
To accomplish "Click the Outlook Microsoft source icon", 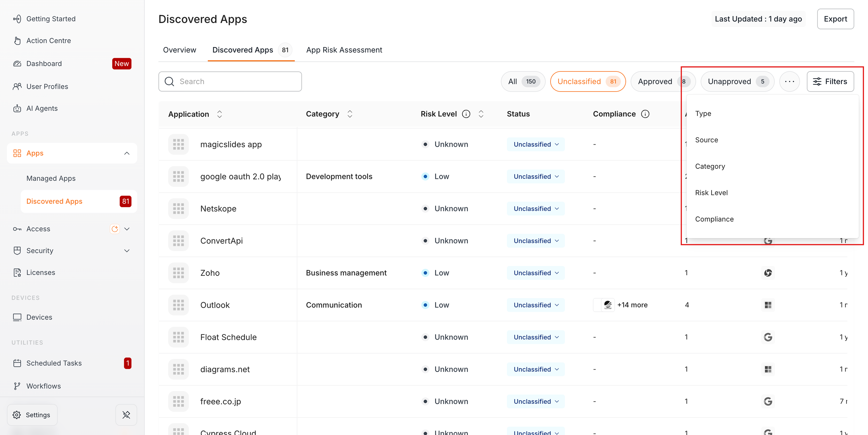I will (x=768, y=305).
